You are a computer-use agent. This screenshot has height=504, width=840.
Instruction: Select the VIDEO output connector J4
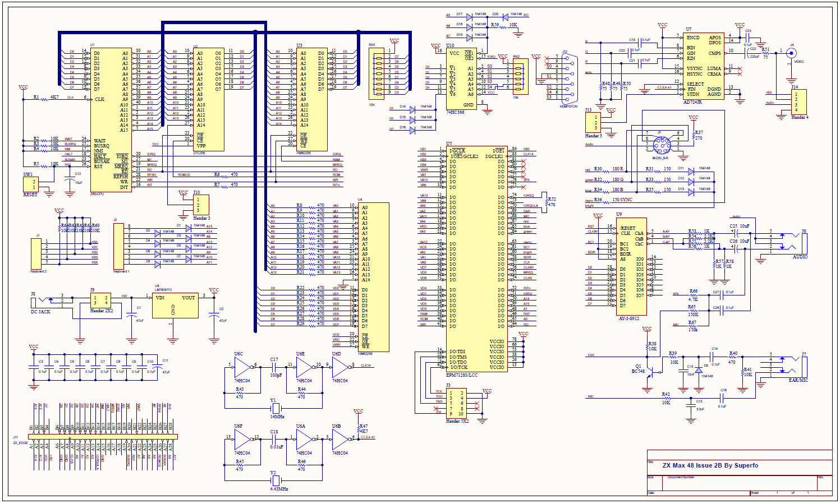tap(792, 54)
